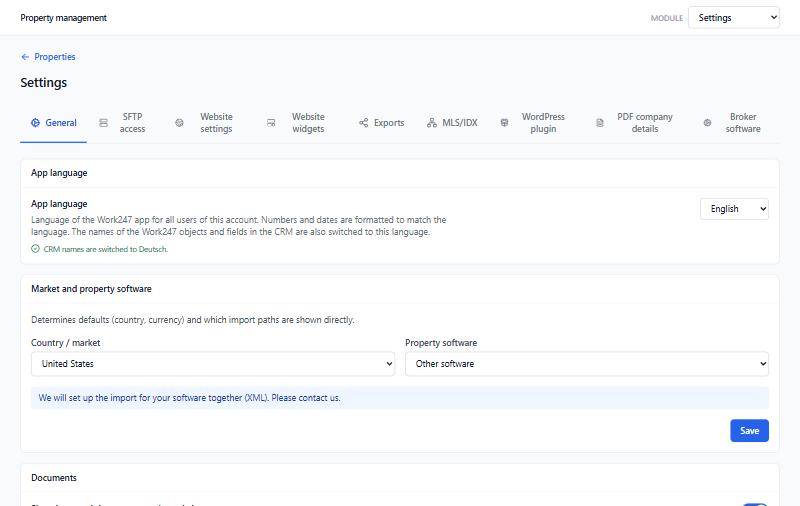Click the Settings page heading
This screenshot has width=800, height=506.
(43, 83)
